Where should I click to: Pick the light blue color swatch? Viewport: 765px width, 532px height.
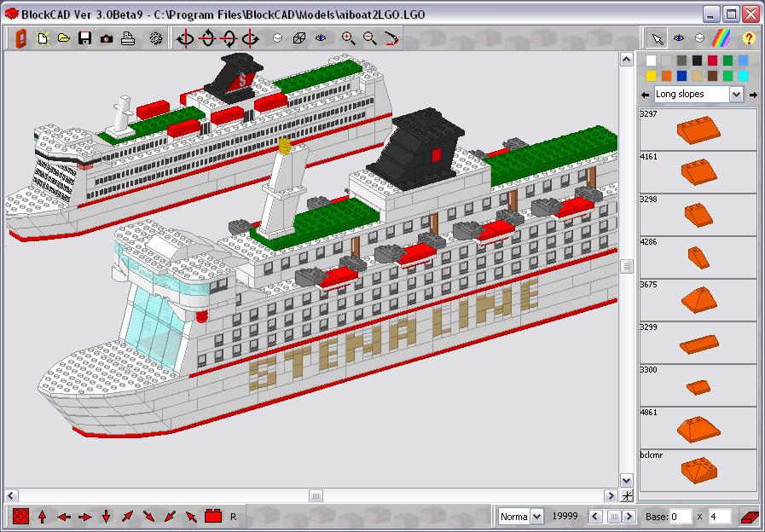pos(743,61)
